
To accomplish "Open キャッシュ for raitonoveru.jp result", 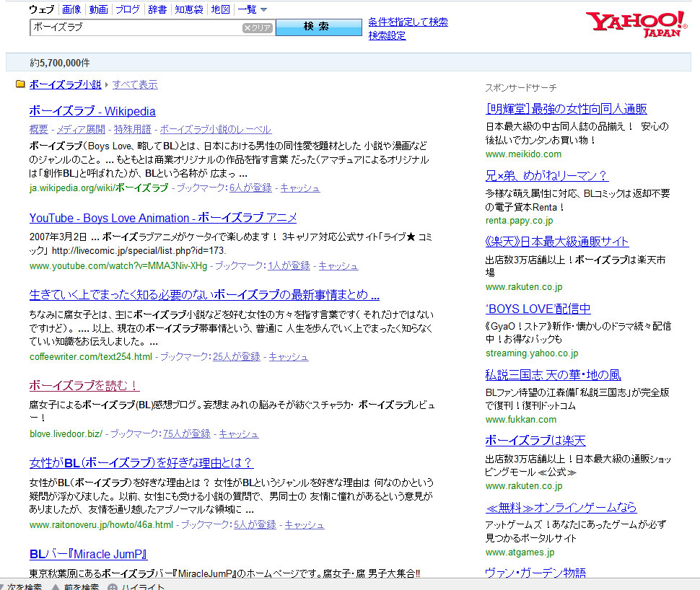I will [305, 525].
